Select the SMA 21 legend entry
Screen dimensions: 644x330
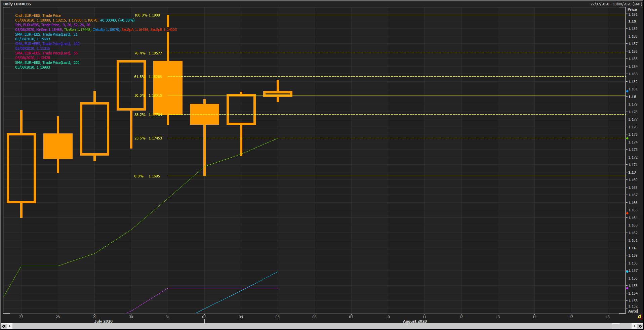pyautogui.click(x=46, y=34)
